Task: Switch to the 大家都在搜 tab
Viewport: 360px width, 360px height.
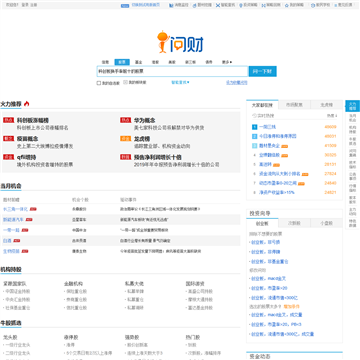Action: tap(262, 105)
